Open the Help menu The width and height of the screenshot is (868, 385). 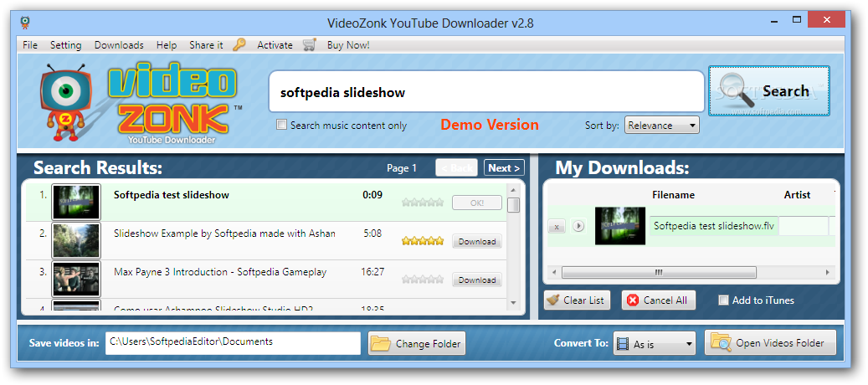167,45
